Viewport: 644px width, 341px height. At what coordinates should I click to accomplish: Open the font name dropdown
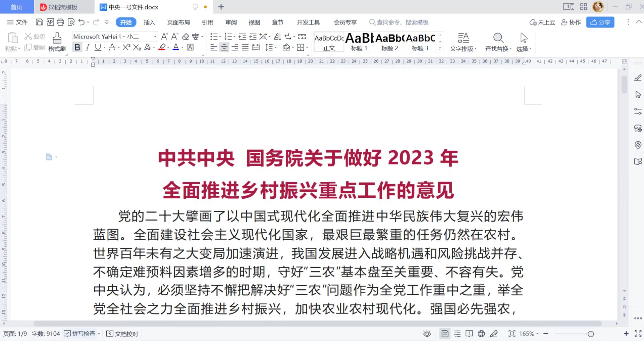pyautogui.click(x=124, y=37)
